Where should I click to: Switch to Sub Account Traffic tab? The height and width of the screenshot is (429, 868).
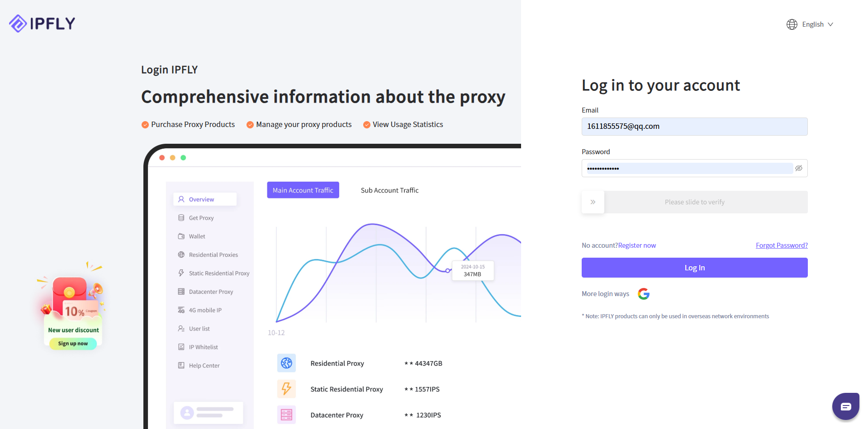click(389, 190)
